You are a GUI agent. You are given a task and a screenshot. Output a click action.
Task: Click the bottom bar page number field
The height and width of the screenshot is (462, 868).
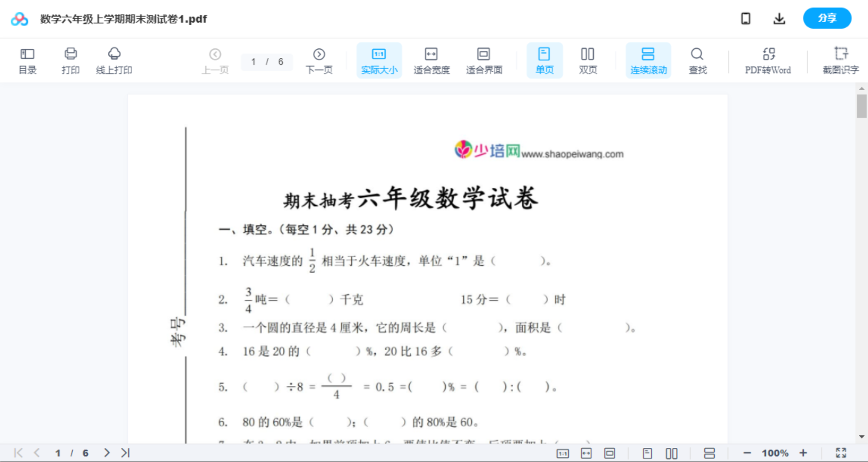click(x=72, y=453)
